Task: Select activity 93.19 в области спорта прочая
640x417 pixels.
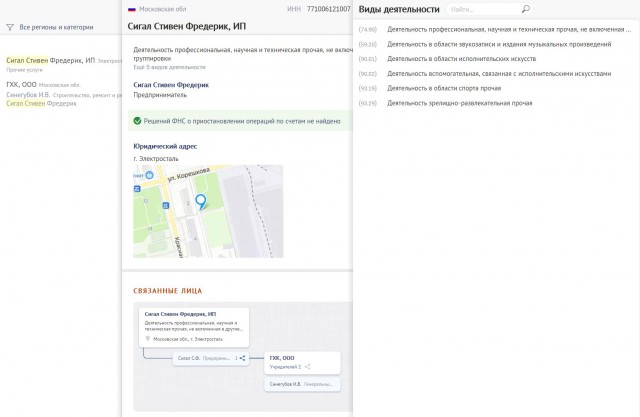Action: tap(430, 88)
